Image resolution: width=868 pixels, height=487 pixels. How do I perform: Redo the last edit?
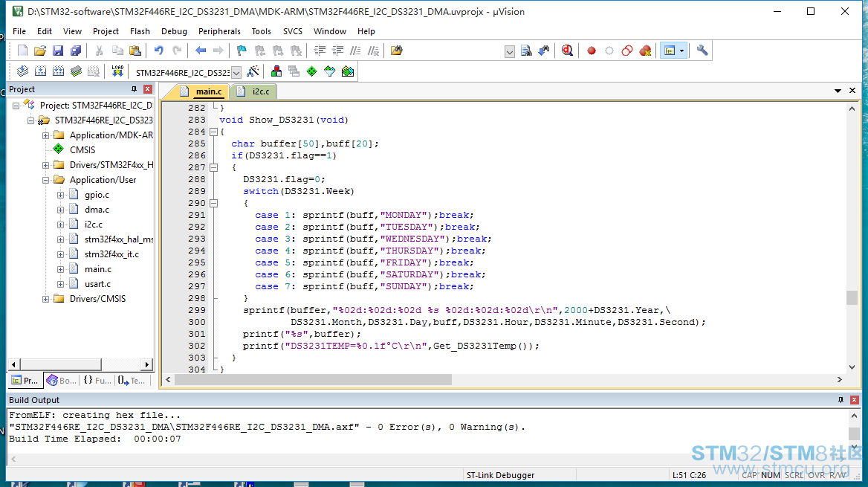pos(177,51)
